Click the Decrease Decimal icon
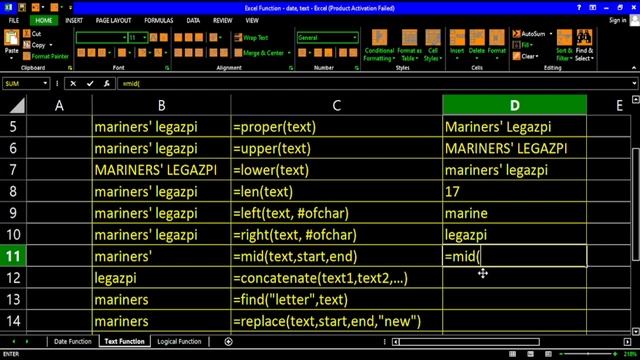This screenshot has width=640, height=360. (353, 52)
